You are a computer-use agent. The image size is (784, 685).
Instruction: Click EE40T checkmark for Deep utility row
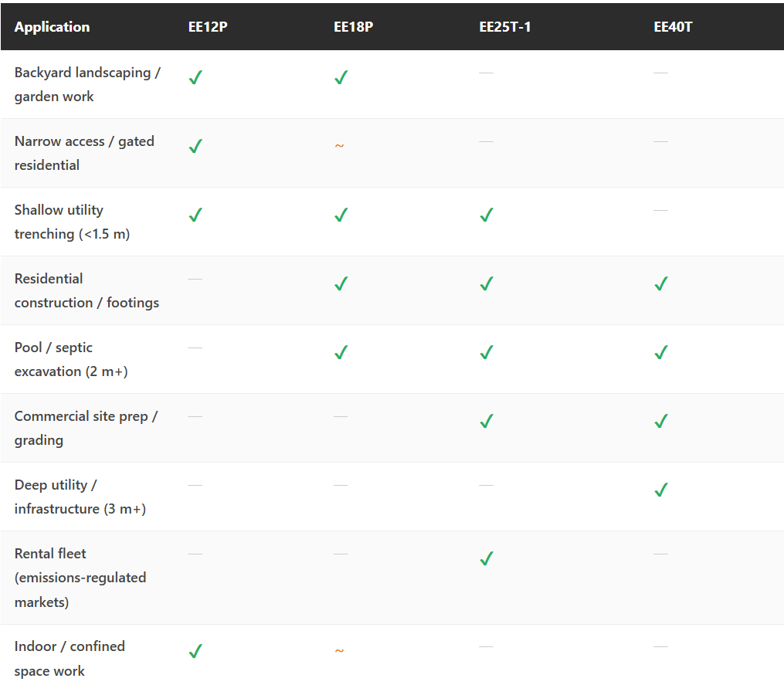click(x=660, y=490)
